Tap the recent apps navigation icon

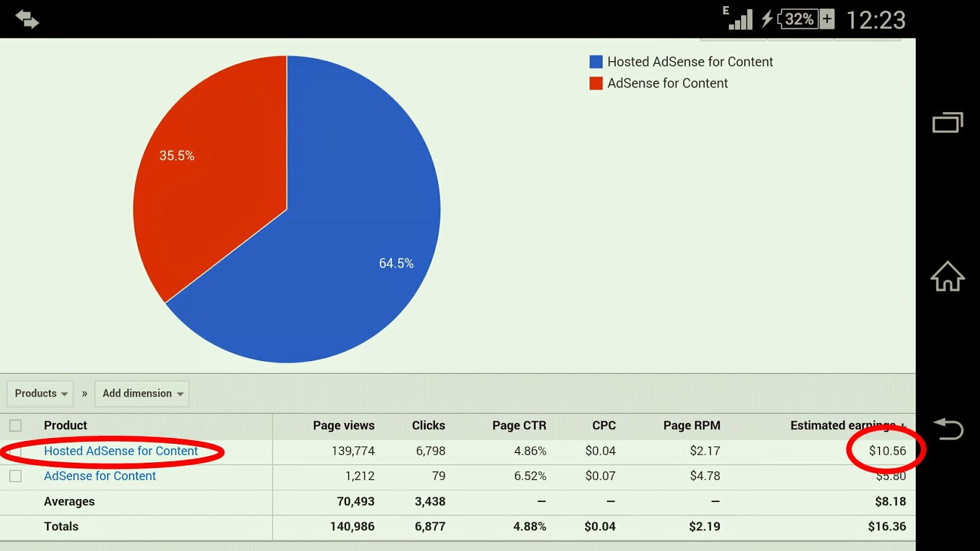tap(946, 122)
